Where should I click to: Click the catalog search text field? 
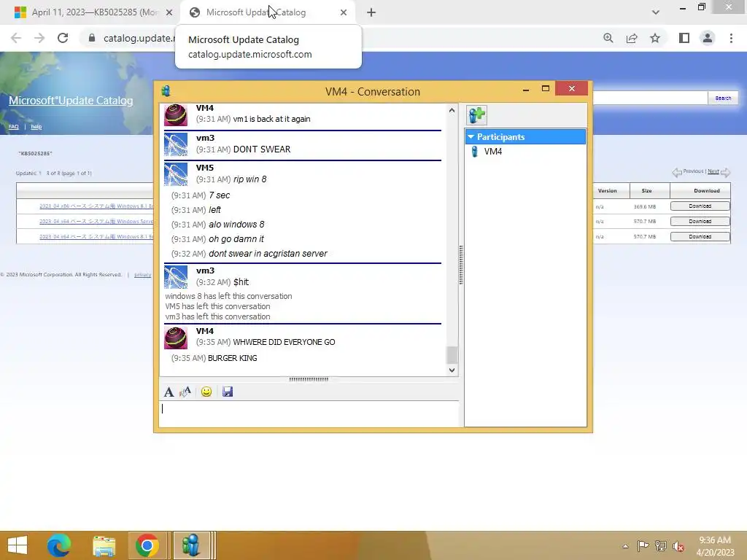650,98
